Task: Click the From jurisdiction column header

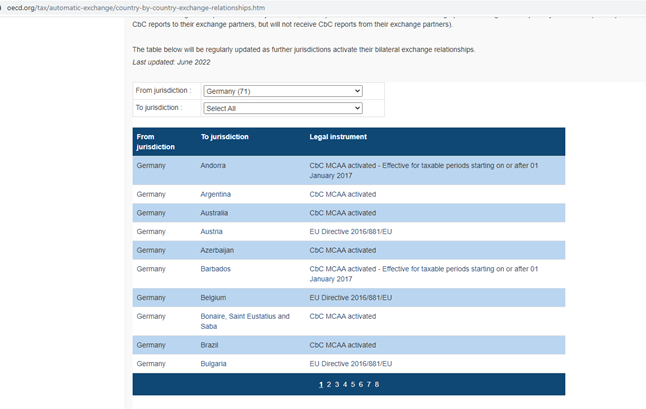Action: 155,142
